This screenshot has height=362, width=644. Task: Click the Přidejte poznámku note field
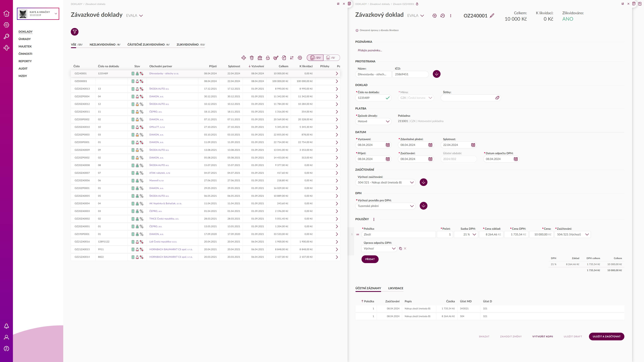tap(370, 50)
